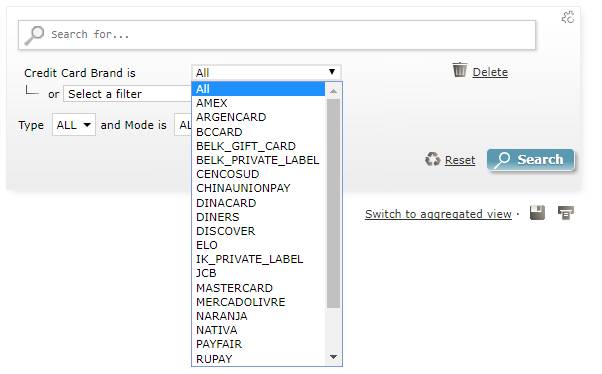
Task: Toggle the Credit Card Brand dropdown arrow
Action: pyautogui.click(x=332, y=72)
